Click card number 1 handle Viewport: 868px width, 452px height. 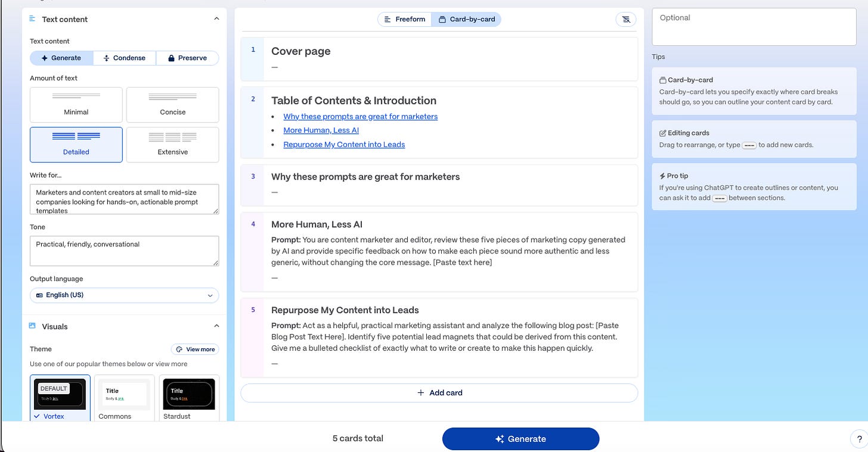pyautogui.click(x=253, y=58)
